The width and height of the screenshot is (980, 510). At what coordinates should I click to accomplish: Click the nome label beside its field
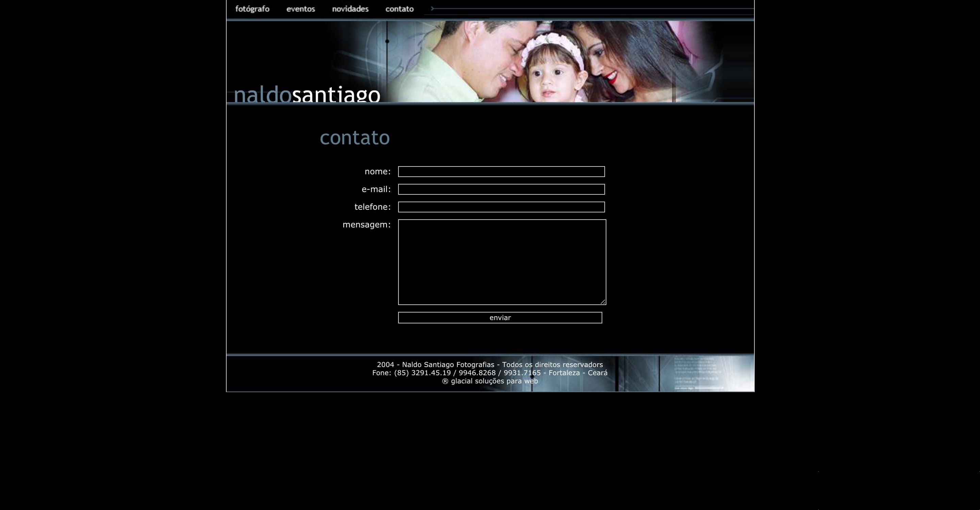click(377, 171)
